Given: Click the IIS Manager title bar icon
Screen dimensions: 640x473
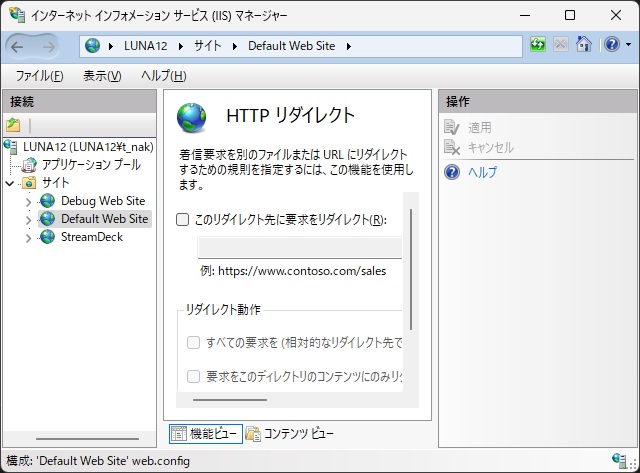Looking at the screenshot, I should click(17, 15).
